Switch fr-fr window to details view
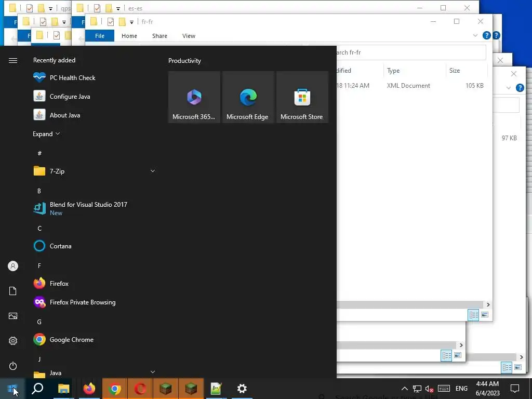 tap(474, 315)
